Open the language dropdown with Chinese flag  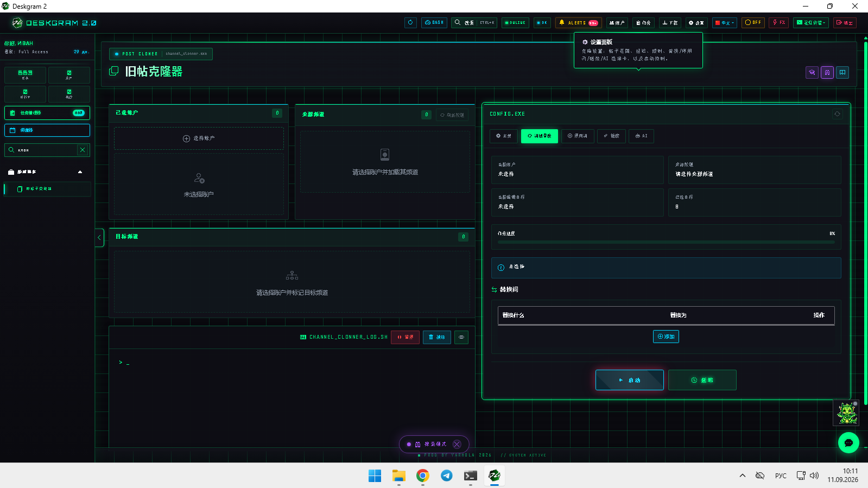pyautogui.click(x=725, y=23)
